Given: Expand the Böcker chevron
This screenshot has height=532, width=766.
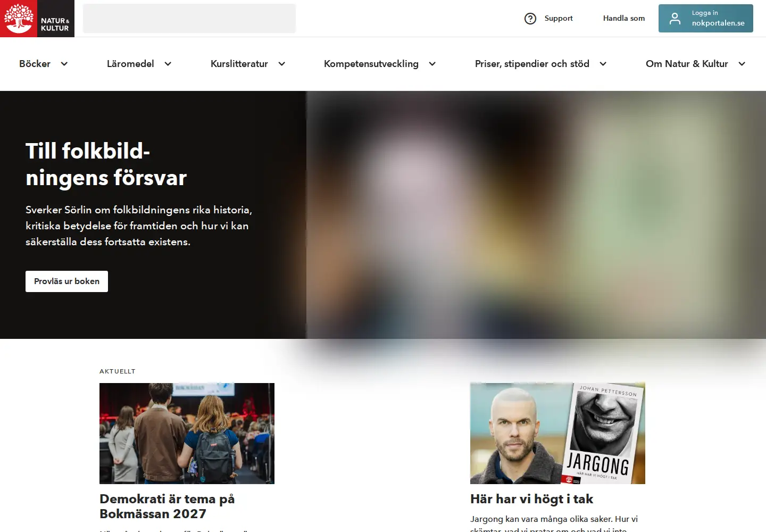Looking at the screenshot, I should tap(64, 64).
